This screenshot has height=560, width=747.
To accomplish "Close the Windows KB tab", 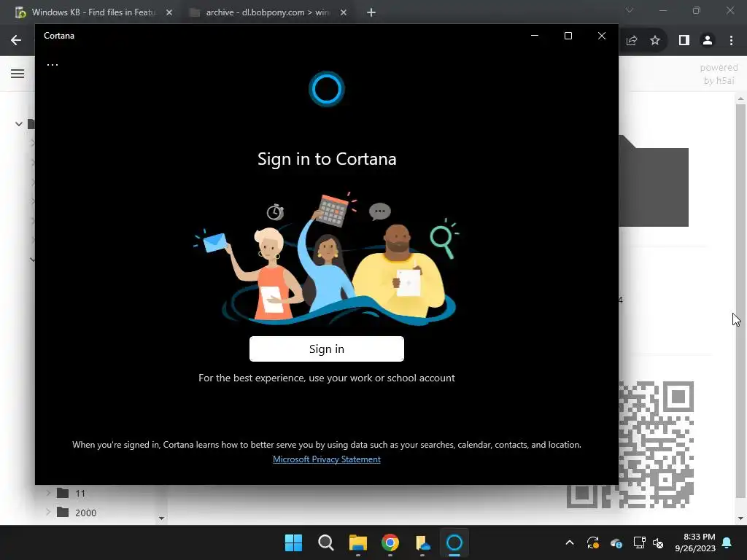I will click(169, 13).
